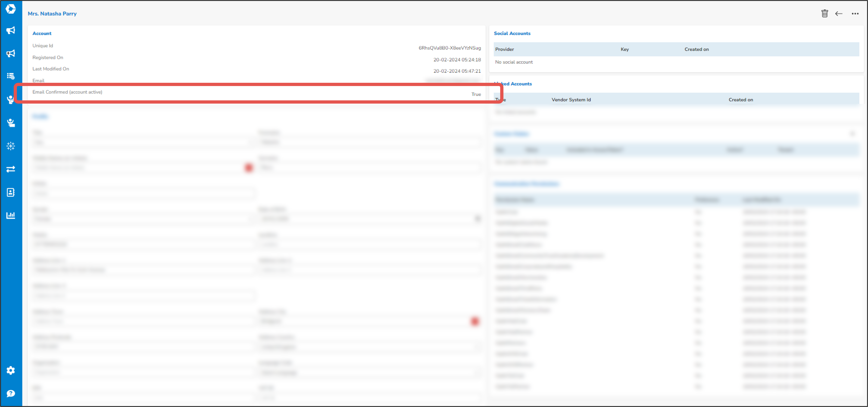The image size is (868, 407).
Task: Click the Mrs. Natasha Parry page title
Action: (52, 13)
